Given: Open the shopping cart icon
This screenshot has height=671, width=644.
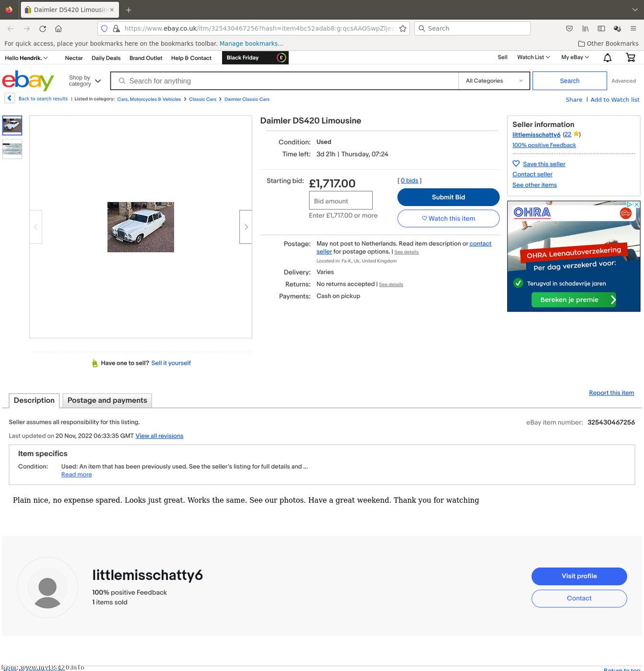Looking at the screenshot, I should pyautogui.click(x=631, y=58).
